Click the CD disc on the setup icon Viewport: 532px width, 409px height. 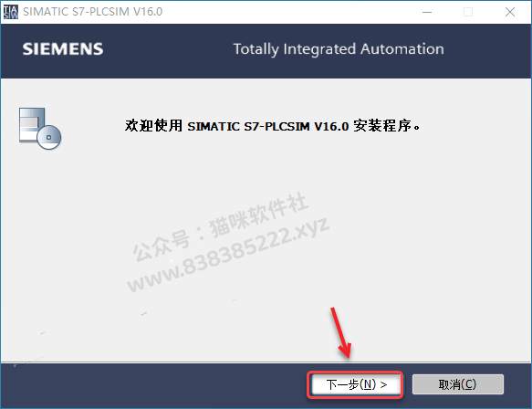click(x=49, y=137)
